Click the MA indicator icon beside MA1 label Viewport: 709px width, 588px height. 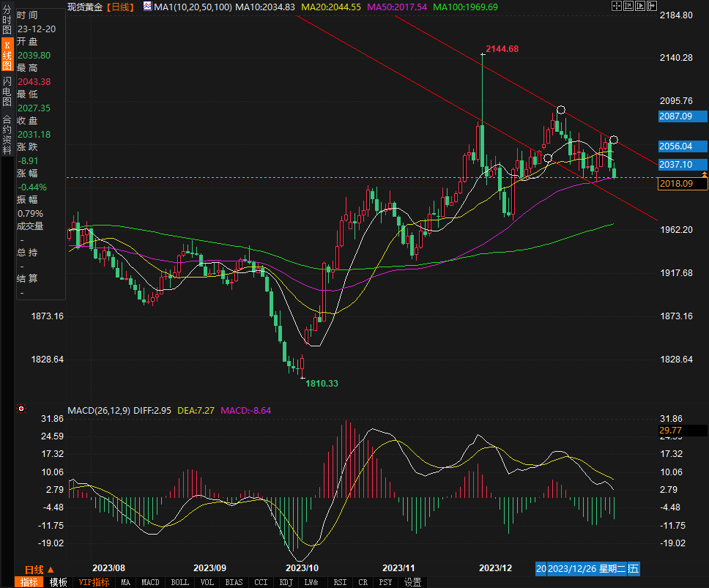[147, 7]
